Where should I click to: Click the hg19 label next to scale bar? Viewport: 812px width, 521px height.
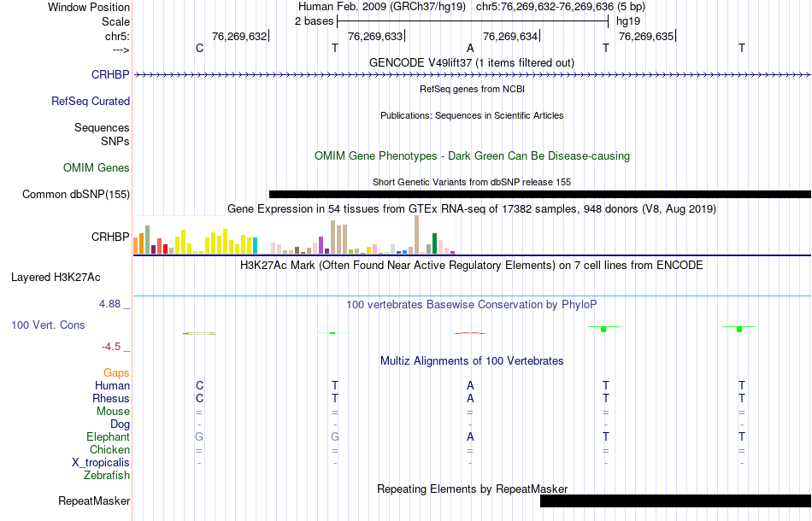point(628,21)
